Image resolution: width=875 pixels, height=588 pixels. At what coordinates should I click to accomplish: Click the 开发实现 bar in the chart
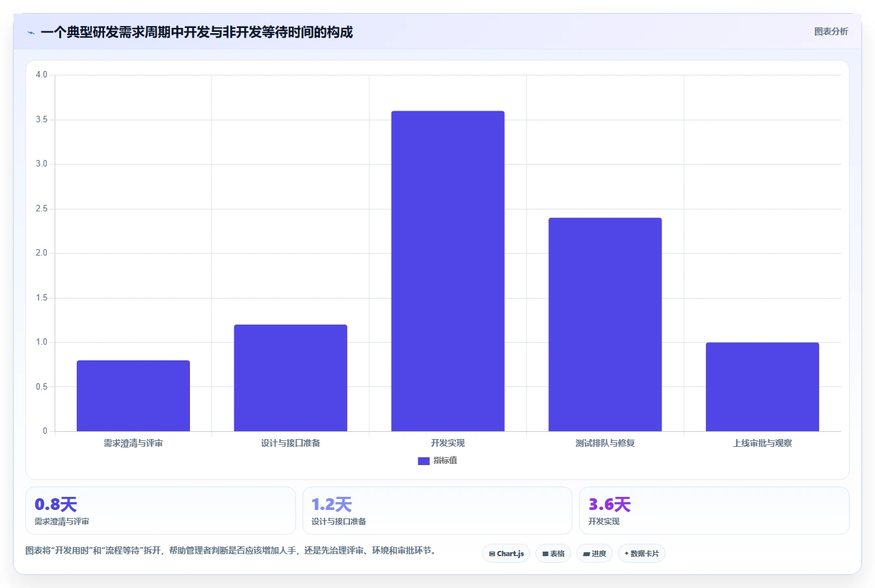pos(448,271)
